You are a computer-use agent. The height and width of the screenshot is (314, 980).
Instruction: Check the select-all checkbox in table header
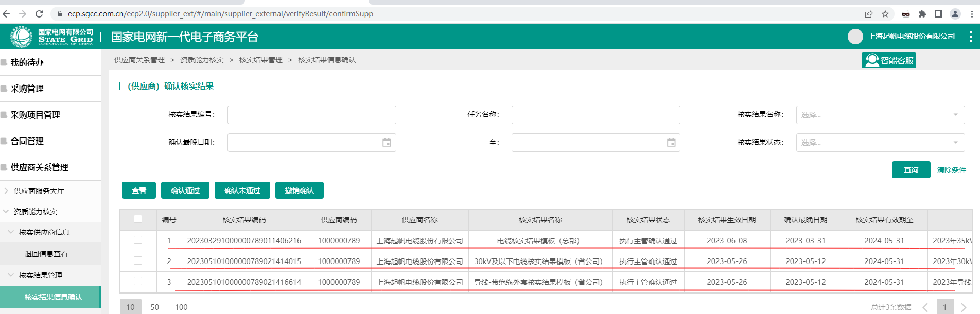(138, 219)
